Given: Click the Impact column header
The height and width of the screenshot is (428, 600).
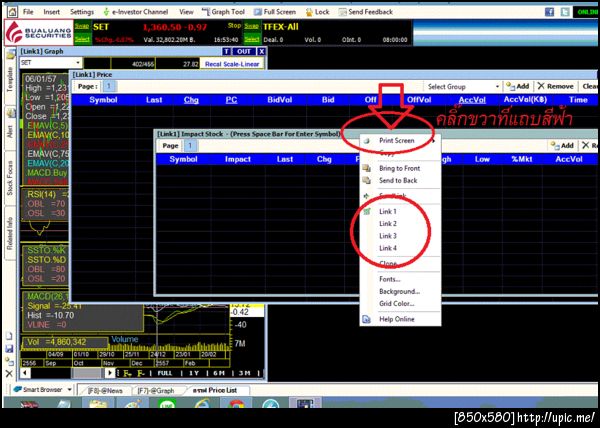Looking at the screenshot, I should click(238, 159).
